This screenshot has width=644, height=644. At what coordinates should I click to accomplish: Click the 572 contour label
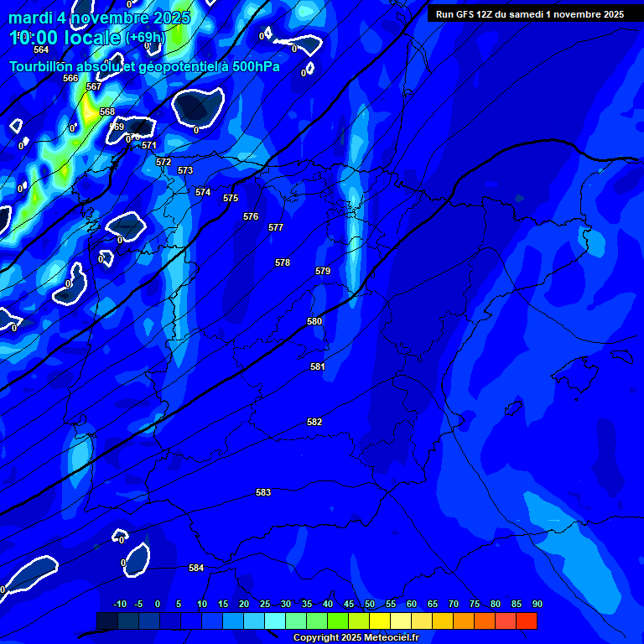(x=164, y=162)
